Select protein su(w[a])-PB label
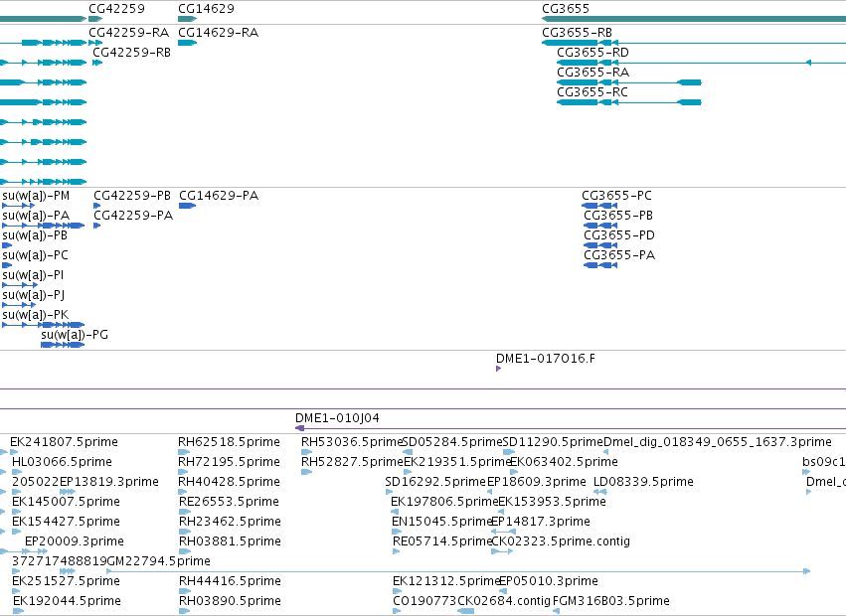This screenshot has height=616, width=846. [35, 235]
